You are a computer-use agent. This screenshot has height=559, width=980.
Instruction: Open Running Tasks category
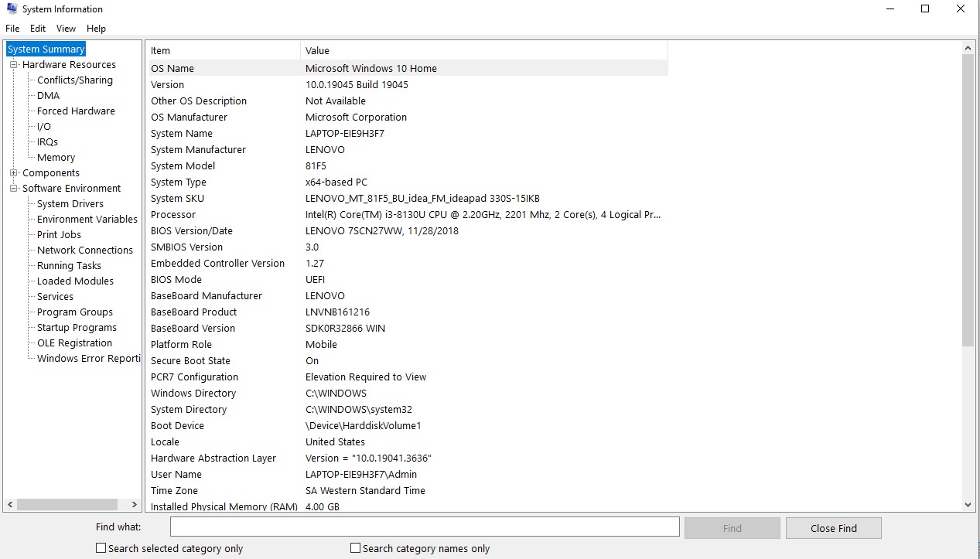point(69,266)
